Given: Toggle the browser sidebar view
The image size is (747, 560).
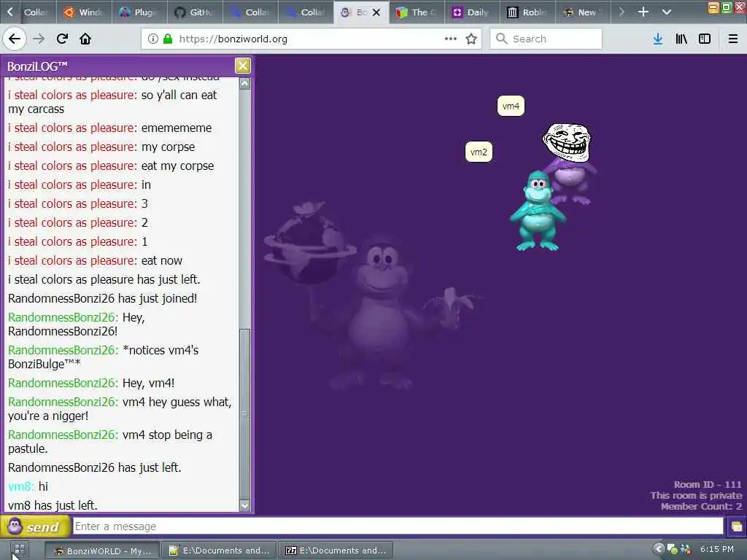Looking at the screenshot, I should pos(705,39).
